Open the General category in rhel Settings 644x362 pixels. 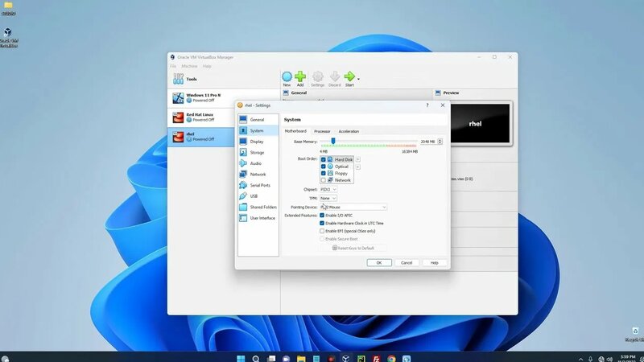pos(258,119)
